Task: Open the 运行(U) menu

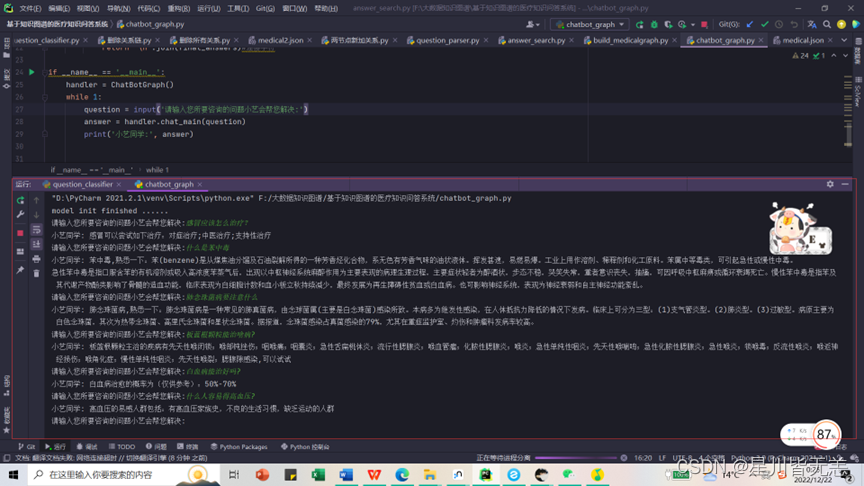Action: coord(209,8)
